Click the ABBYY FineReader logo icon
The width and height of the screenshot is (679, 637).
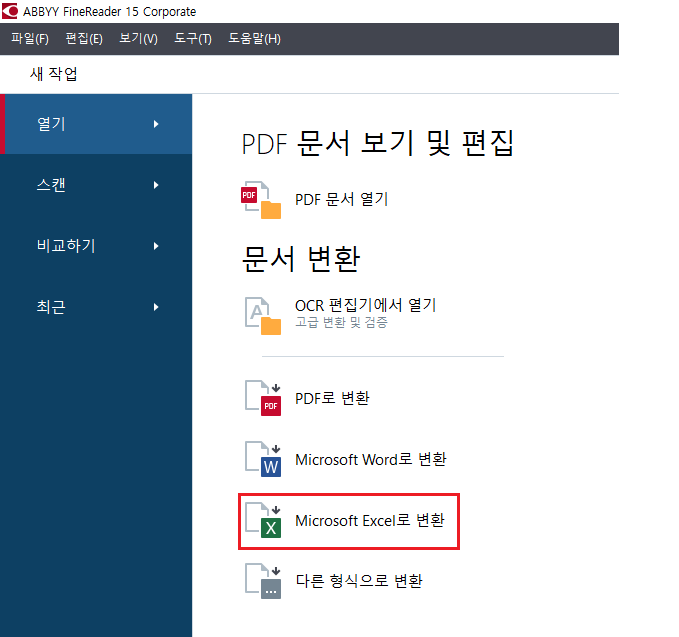tap(10, 11)
